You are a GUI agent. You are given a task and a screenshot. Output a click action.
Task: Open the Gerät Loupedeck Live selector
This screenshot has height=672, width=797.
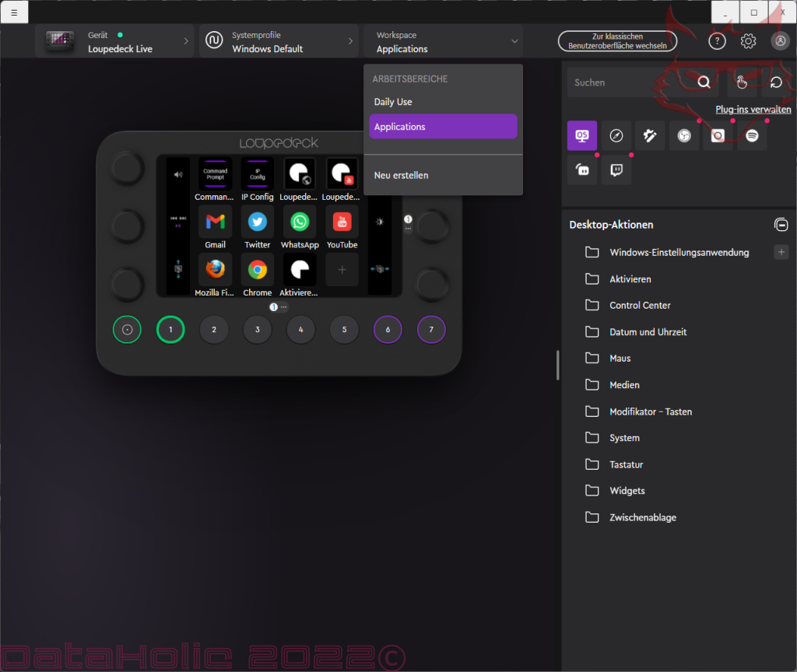[x=115, y=41]
